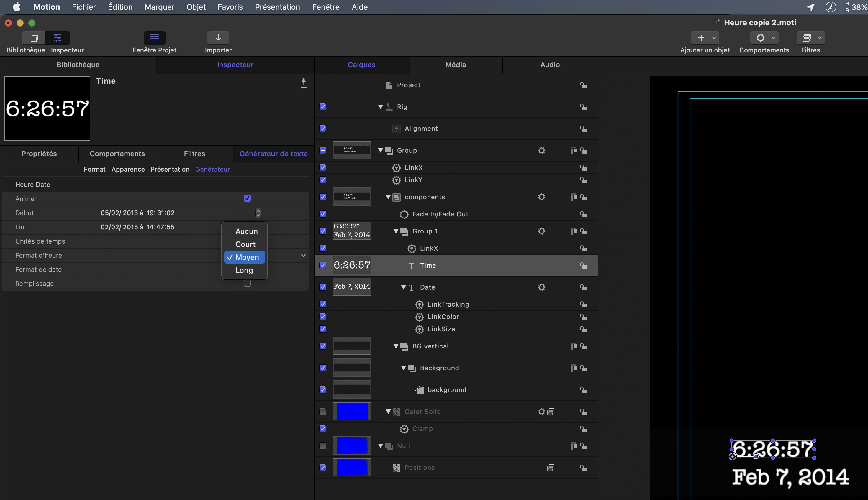Screen dimensions: 868x500
Task: Choose Long in the format popup
Action: (244, 270)
